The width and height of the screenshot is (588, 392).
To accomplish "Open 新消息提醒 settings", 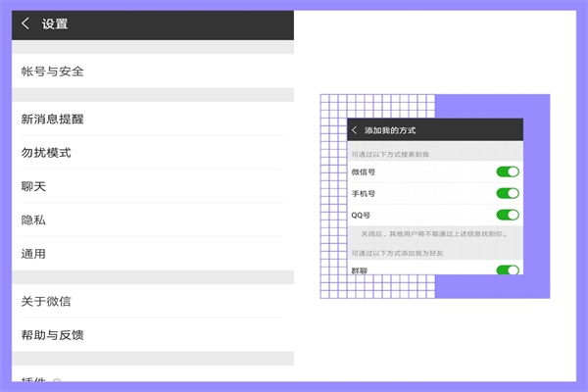I will point(153,119).
